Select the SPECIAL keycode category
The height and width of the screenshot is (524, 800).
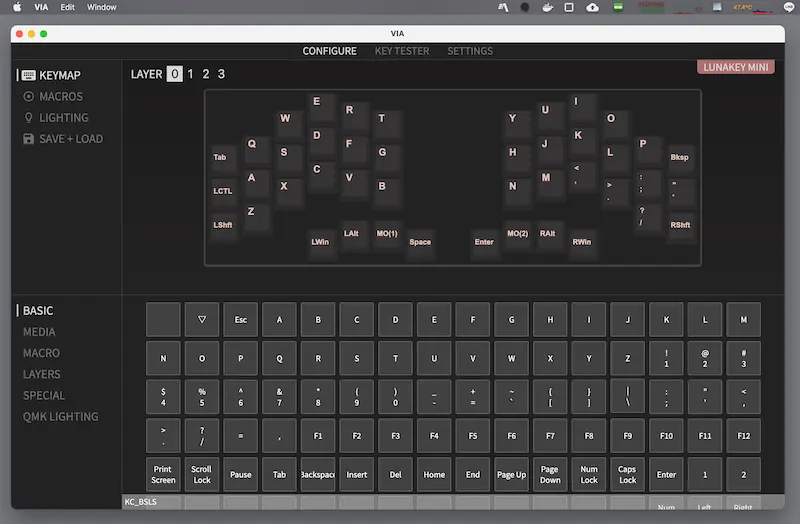(44, 395)
